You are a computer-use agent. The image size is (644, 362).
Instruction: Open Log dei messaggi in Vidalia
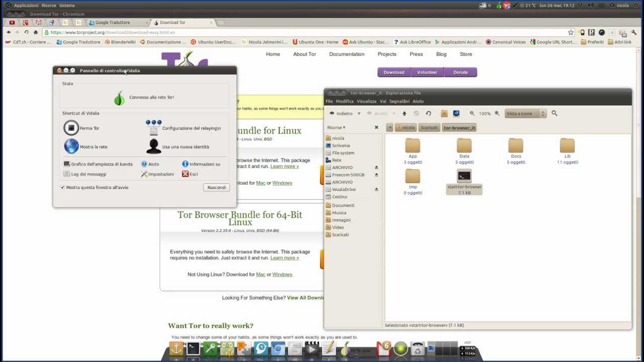(85, 174)
